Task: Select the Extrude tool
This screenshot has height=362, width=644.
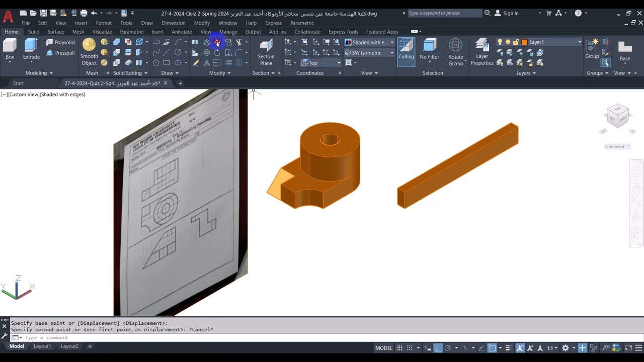Action: tap(31, 50)
